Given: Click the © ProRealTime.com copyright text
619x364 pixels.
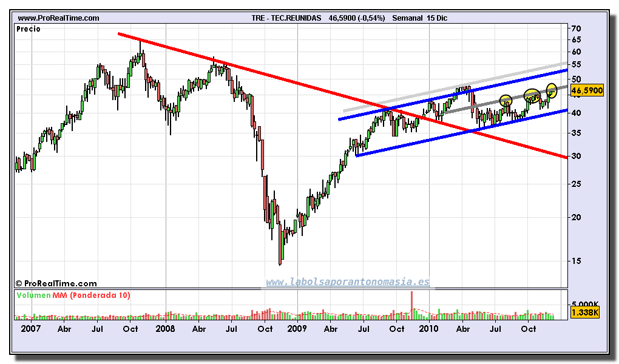Looking at the screenshot, I should 56,283.
